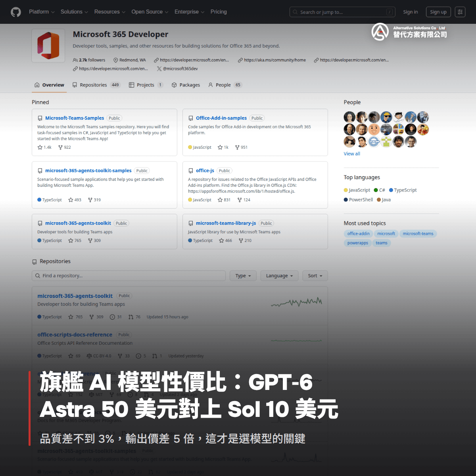Click issues count 31 on microsoft-365-agents-toolkit row

(116, 317)
